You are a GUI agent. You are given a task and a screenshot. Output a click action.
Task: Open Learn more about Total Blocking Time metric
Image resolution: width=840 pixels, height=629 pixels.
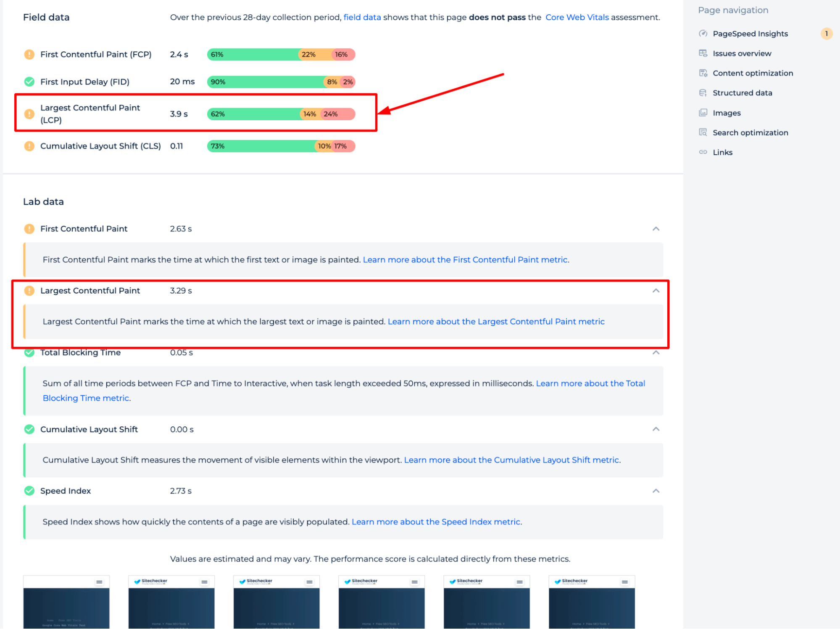tap(590, 383)
